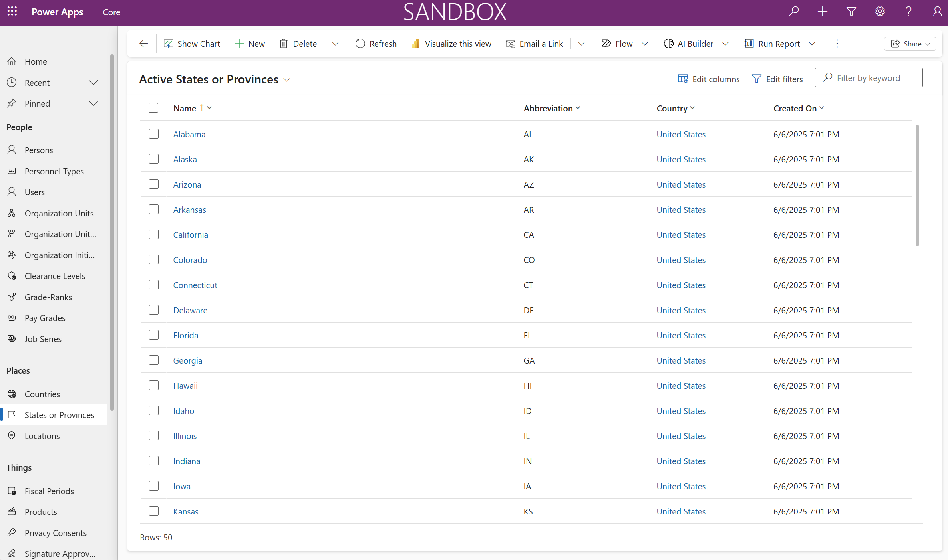Select the Connecticut row checkbox

pos(154,285)
